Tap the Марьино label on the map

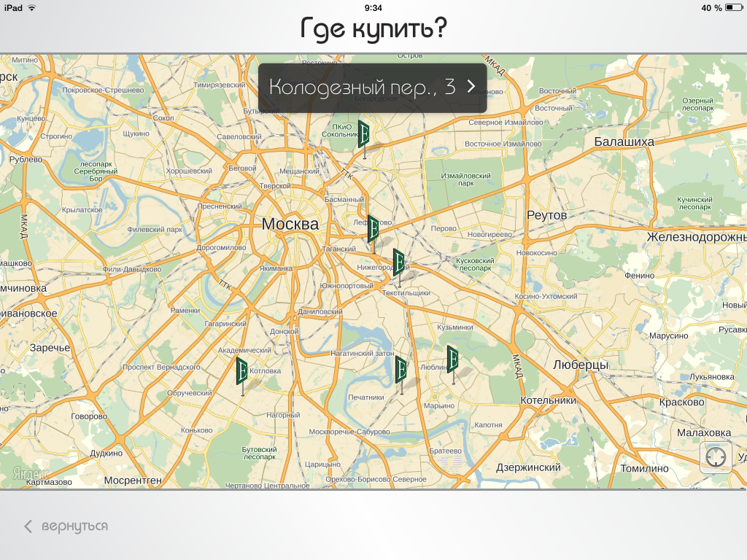click(x=439, y=405)
